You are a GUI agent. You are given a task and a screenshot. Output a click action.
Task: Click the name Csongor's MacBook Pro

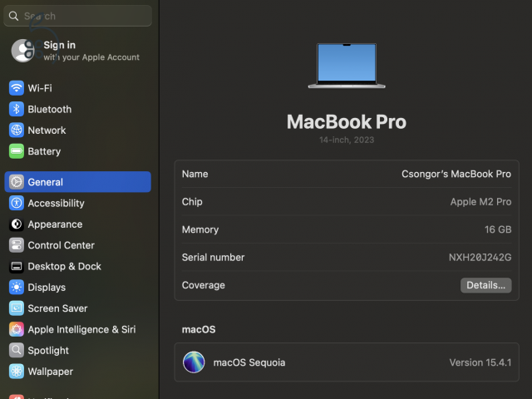click(x=456, y=174)
